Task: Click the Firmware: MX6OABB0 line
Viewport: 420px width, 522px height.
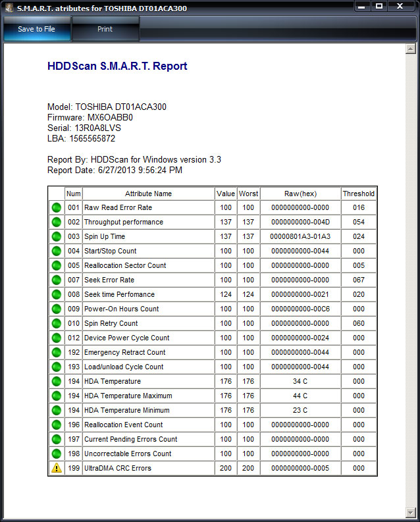Action: (90, 118)
